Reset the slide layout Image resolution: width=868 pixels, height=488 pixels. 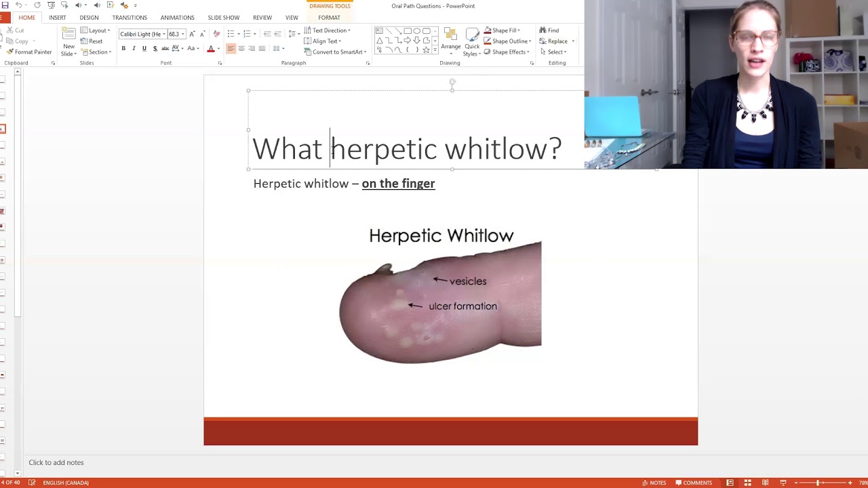92,41
